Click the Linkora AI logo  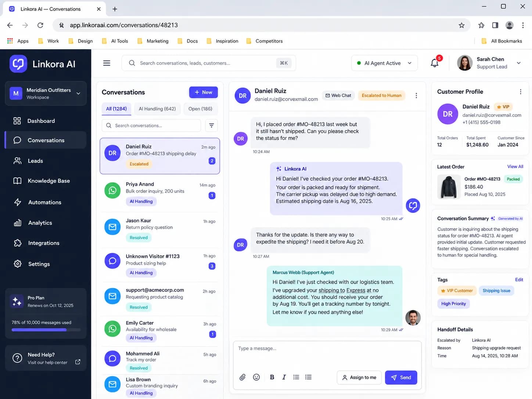click(42, 64)
